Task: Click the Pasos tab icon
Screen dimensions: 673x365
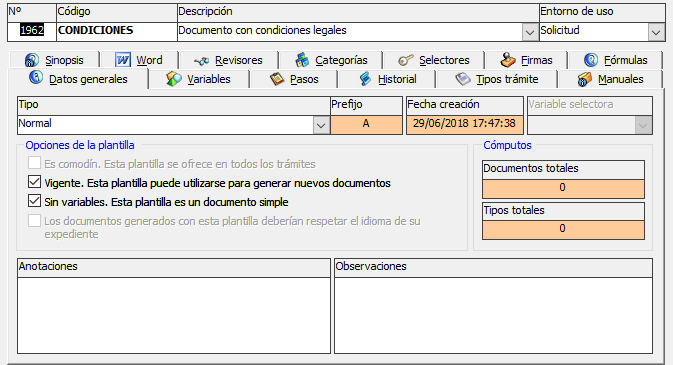Action: pyautogui.click(x=277, y=79)
